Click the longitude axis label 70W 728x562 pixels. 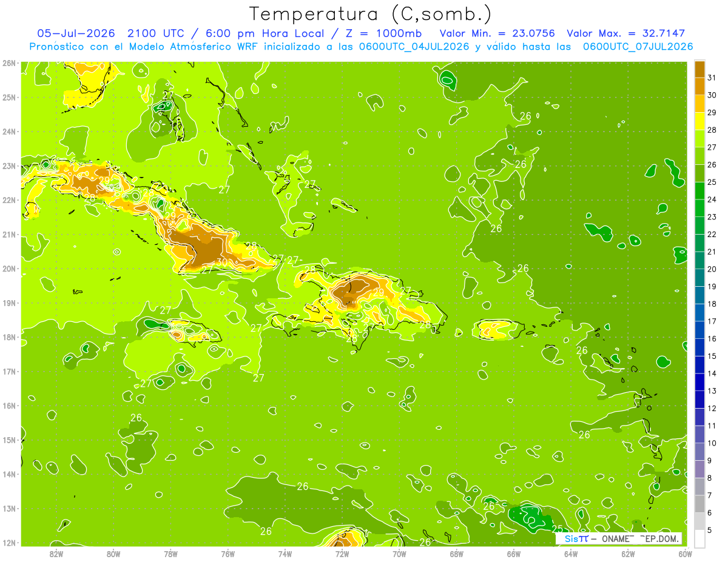pyautogui.click(x=399, y=554)
